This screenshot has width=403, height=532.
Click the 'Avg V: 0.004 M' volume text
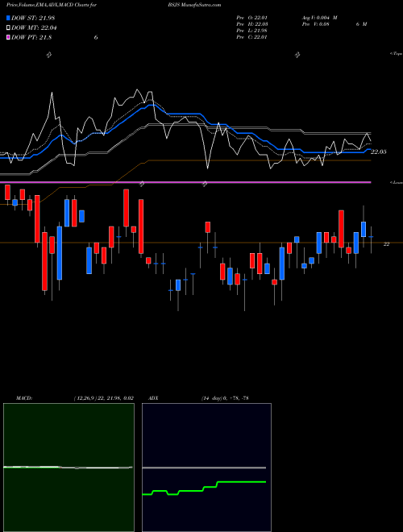(x=319, y=18)
